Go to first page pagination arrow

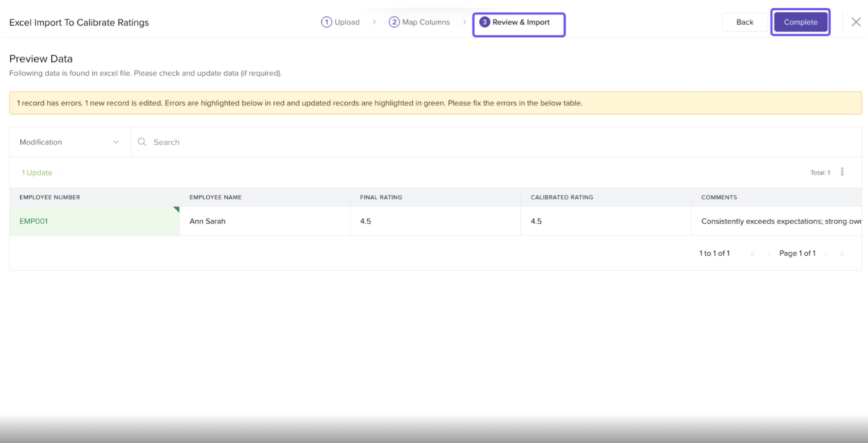point(753,254)
